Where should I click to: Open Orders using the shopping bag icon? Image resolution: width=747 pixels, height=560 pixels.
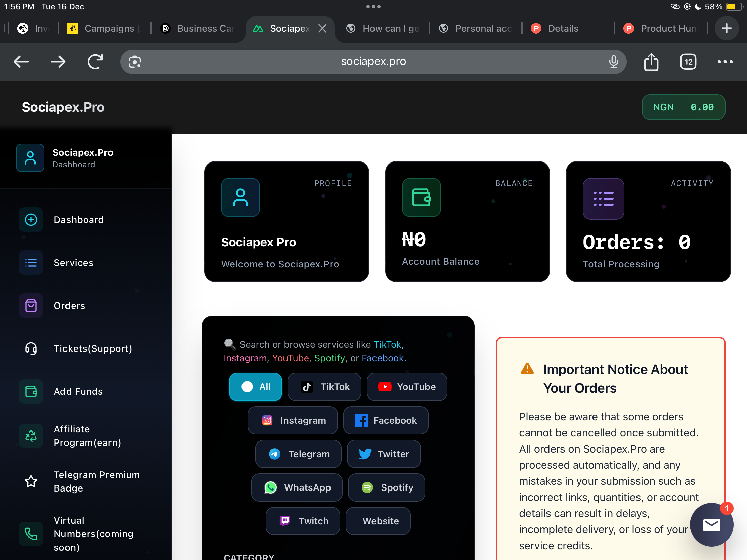[31, 306]
